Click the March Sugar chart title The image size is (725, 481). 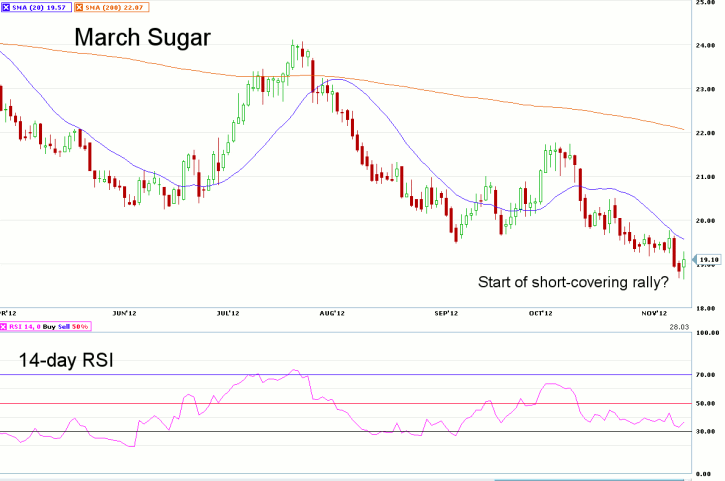point(140,40)
